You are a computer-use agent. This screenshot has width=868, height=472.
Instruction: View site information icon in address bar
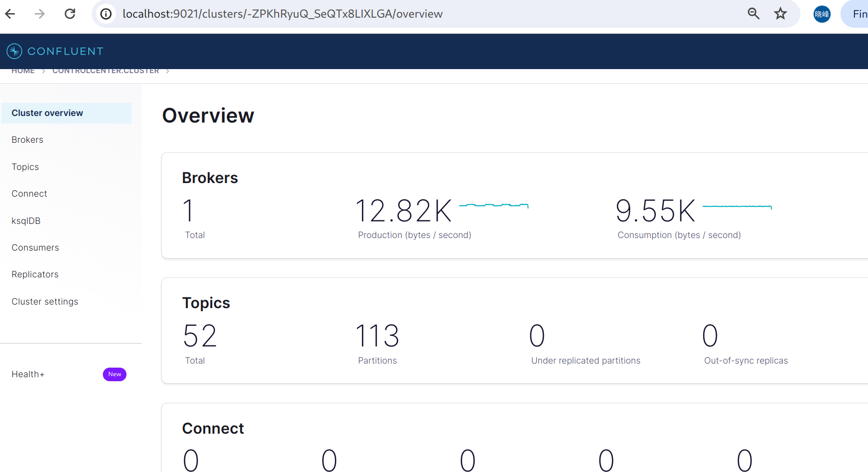pos(106,14)
